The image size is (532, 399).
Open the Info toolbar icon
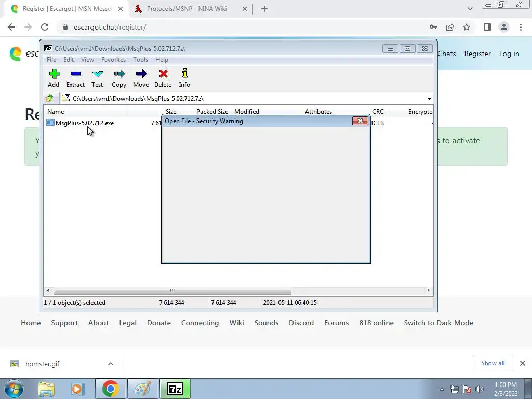[x=184, y=78]
